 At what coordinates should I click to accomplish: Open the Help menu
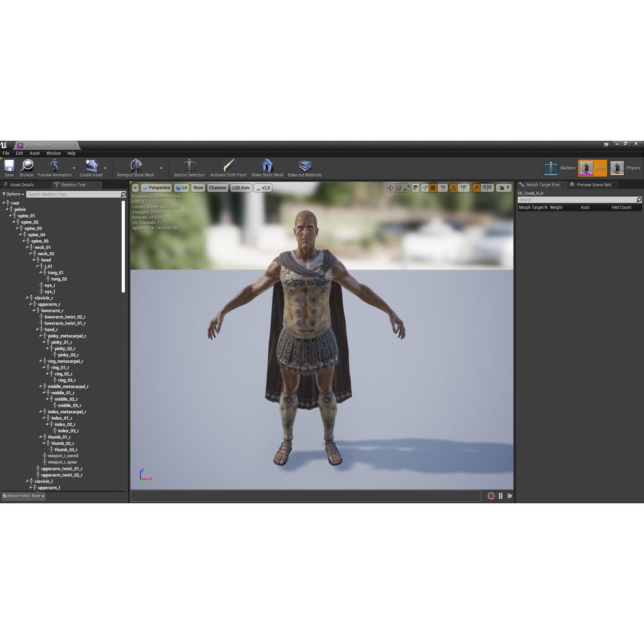click(72, 153)
